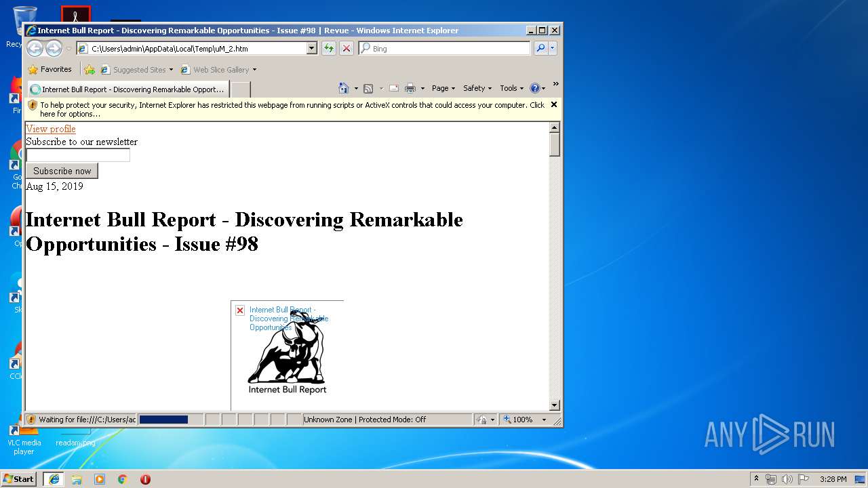Select the Internet Bull Report tab
This screenshot has height=488, width=868.
click(127, 89)
